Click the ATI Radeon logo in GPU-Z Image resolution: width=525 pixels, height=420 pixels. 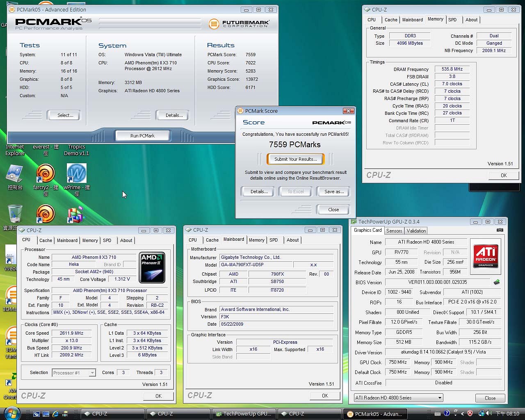coord(486,256)
